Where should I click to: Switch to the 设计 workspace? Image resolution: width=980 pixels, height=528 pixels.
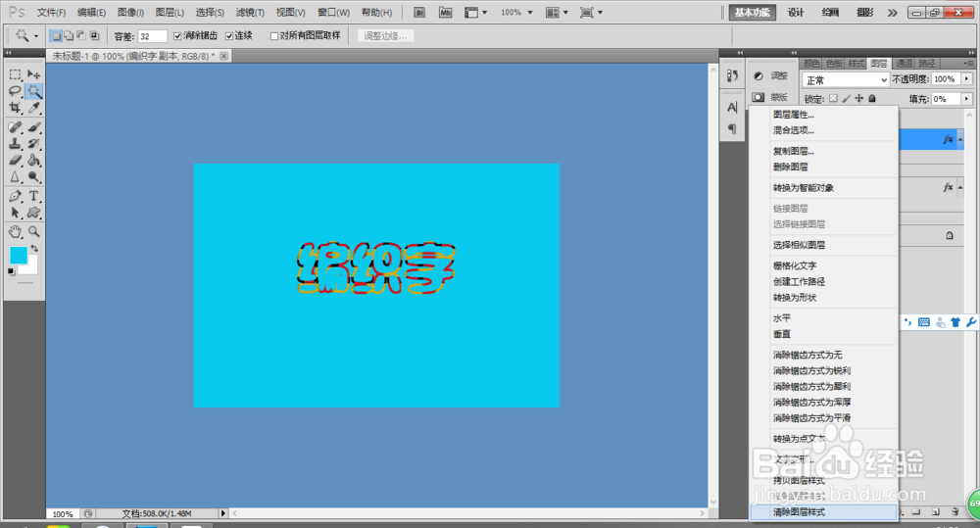[796, 13]
